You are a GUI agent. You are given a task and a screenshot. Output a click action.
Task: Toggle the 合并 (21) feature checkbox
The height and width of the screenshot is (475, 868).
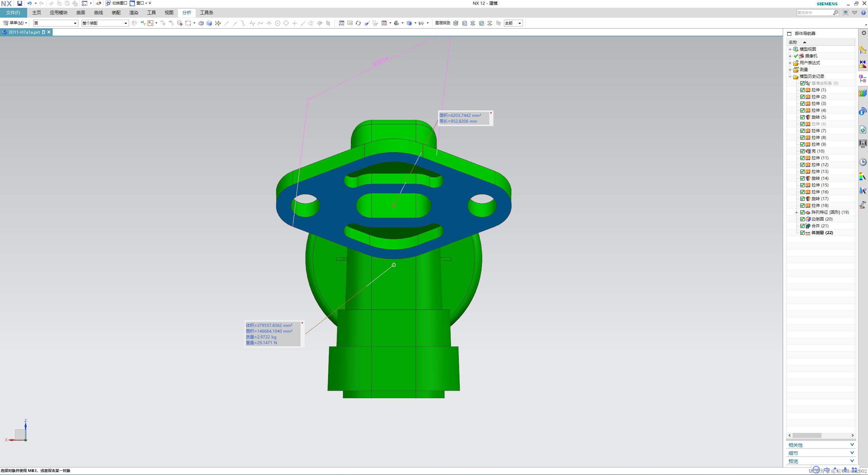[x=802, y=226]
